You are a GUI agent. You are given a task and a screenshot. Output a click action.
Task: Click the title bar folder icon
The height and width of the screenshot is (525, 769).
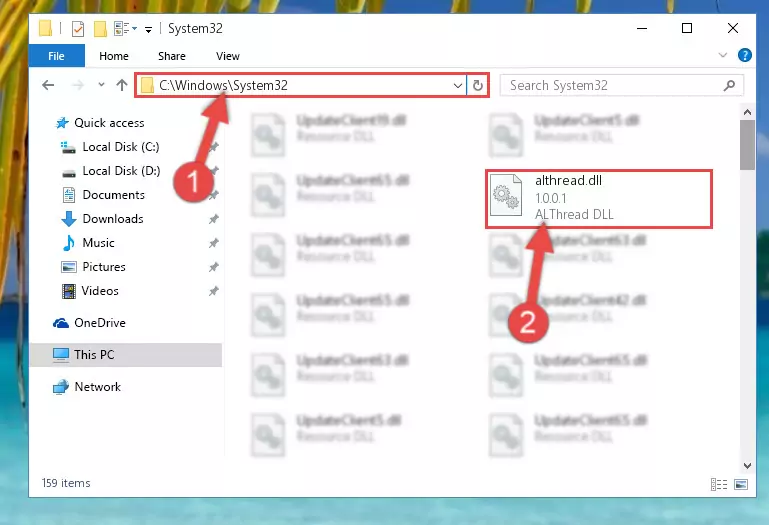(45, 28)
